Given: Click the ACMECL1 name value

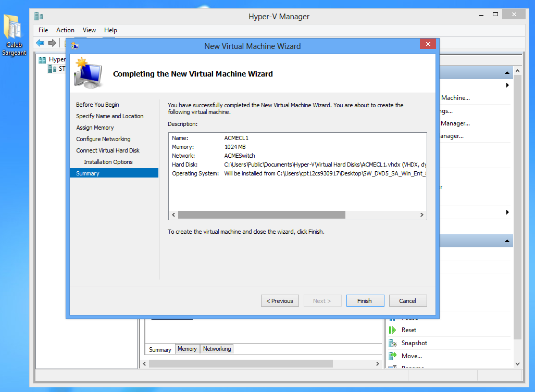Looking at the screenshot, I should 237,138.
